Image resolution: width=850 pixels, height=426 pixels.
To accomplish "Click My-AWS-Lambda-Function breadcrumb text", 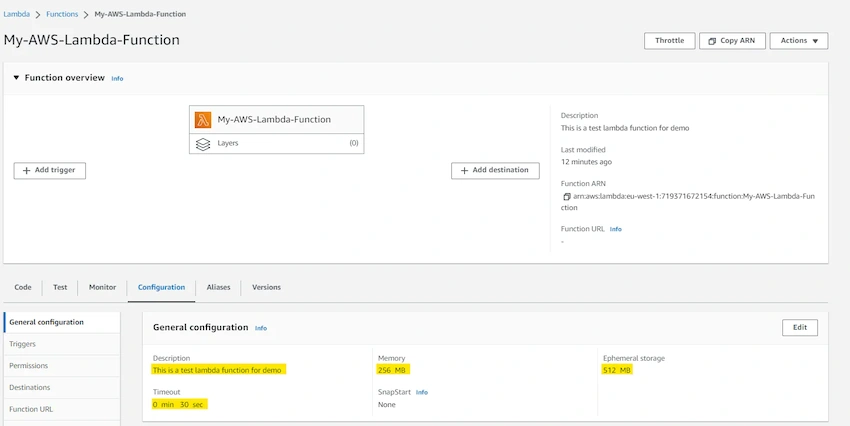I will point(140,14).
